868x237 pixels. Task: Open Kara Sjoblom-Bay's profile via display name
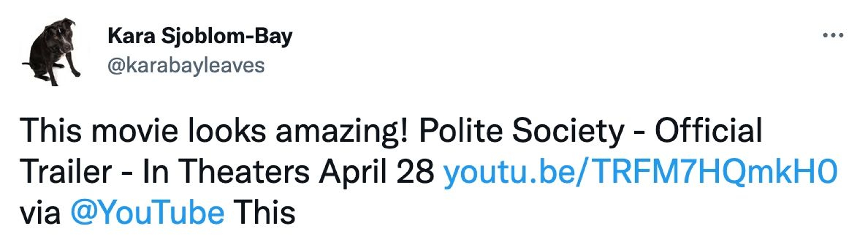coord(200,36)
